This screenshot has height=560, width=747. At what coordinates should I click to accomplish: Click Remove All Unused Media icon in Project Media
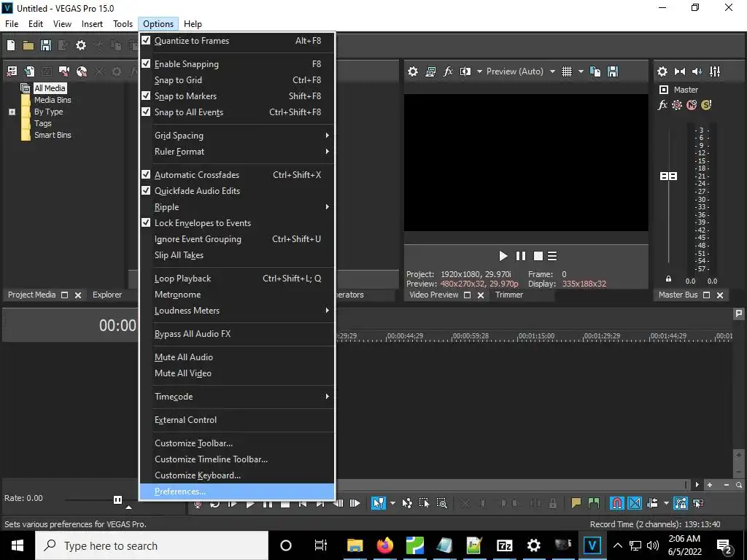pyautogui.click(x=12, y=71)
